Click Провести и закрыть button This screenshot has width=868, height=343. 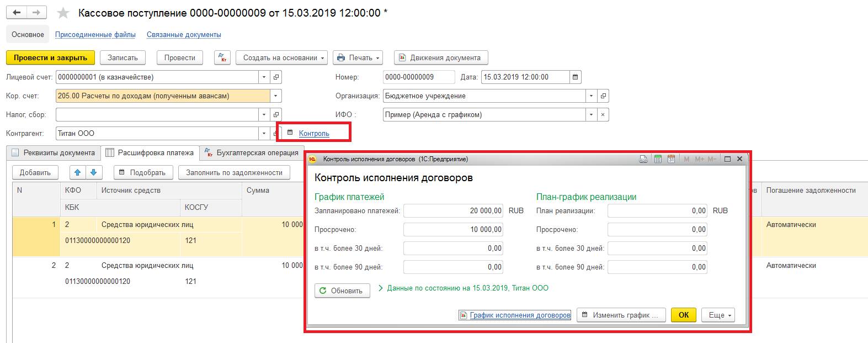[x=50, y=57]
